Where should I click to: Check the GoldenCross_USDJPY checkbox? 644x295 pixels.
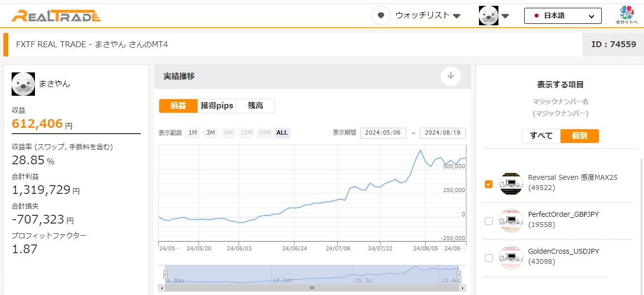click(x=489, y=258)
